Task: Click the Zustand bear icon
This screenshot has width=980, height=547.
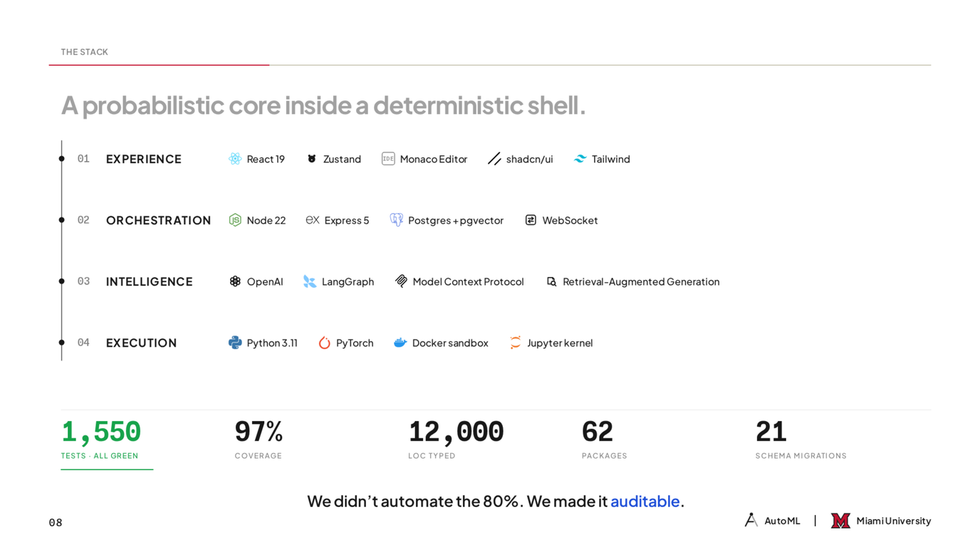Action: tap(311, 159)
